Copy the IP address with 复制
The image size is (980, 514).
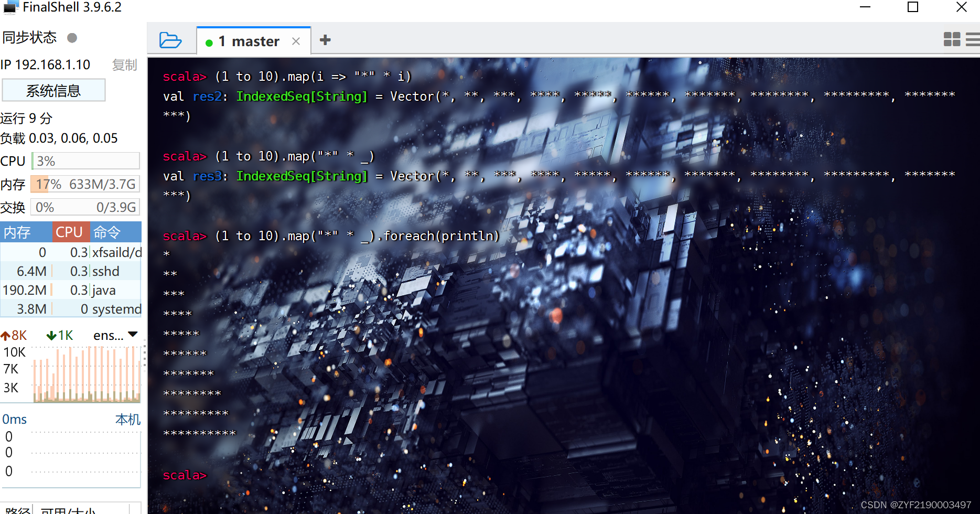pyautogui.click(x=124, y=65)
